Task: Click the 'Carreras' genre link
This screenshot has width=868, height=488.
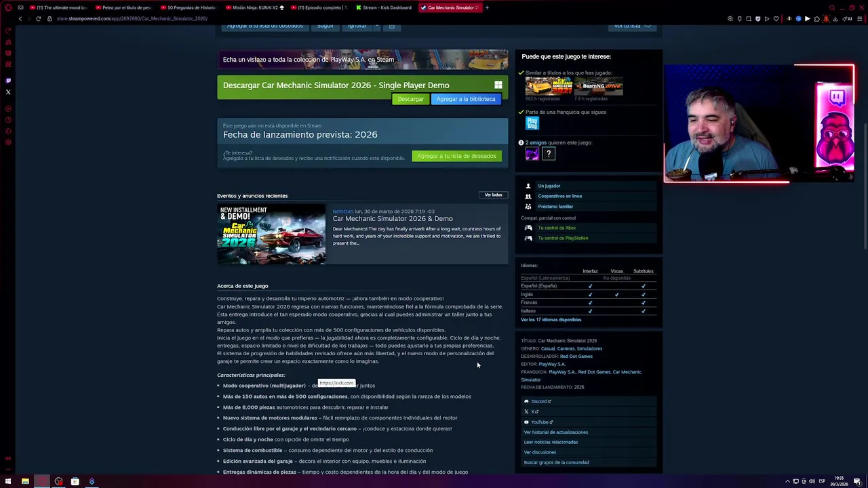Action: click(x=566, y=348)
